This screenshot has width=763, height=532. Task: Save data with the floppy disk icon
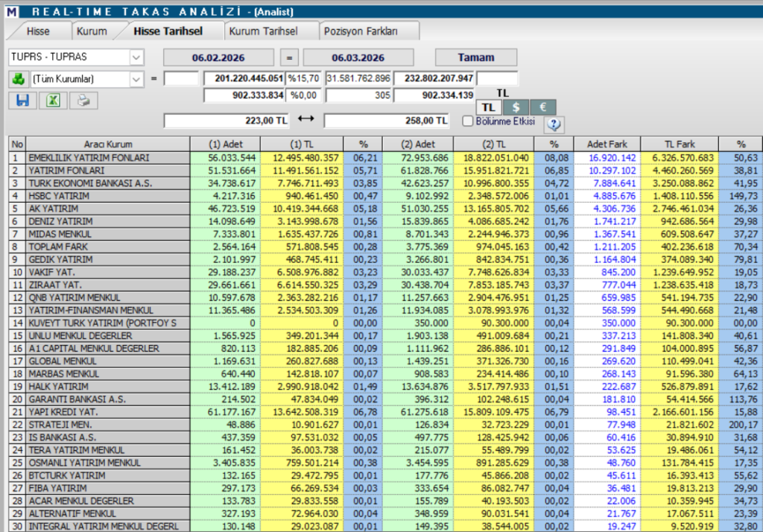(x=22, y=101)
